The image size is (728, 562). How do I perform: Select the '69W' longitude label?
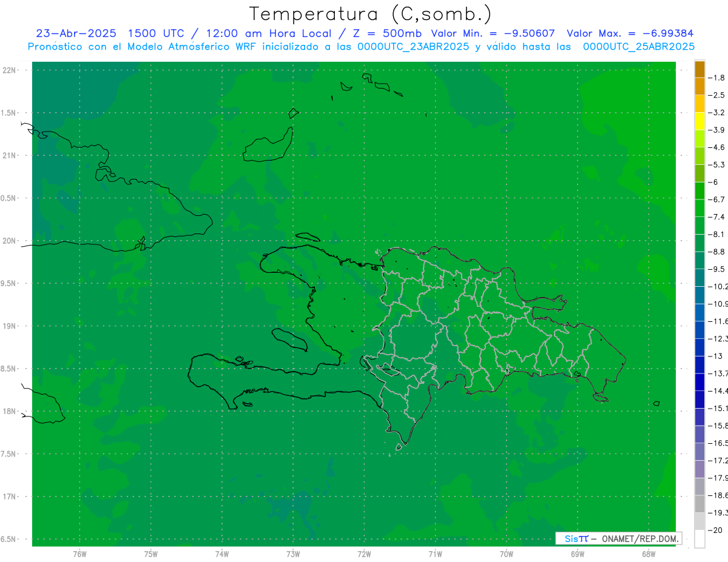[x=578, y=554]
